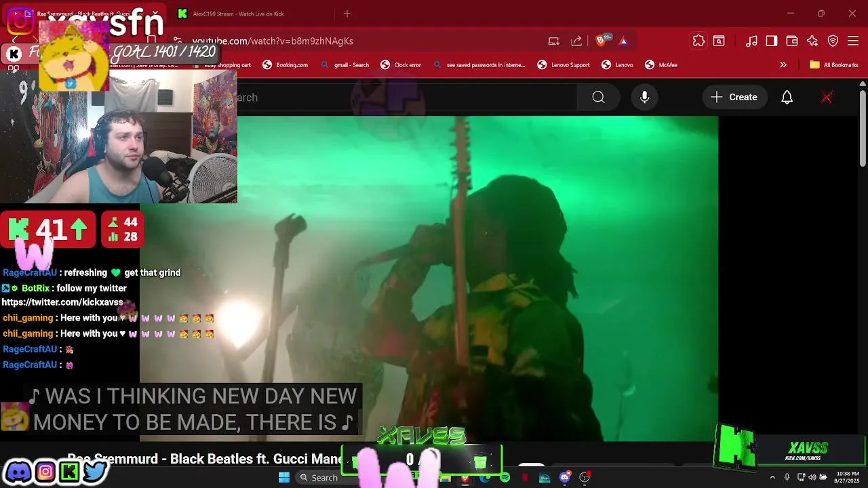Click the share page icon in address bar
Viewport: 868px width, 488px height.
576,41
